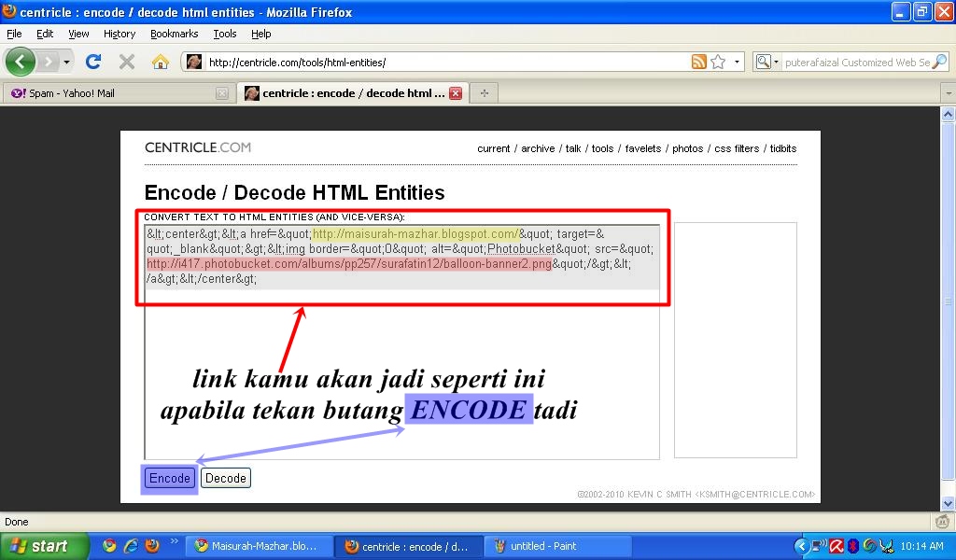Go back with the green Back arrow

pos(21,62)
